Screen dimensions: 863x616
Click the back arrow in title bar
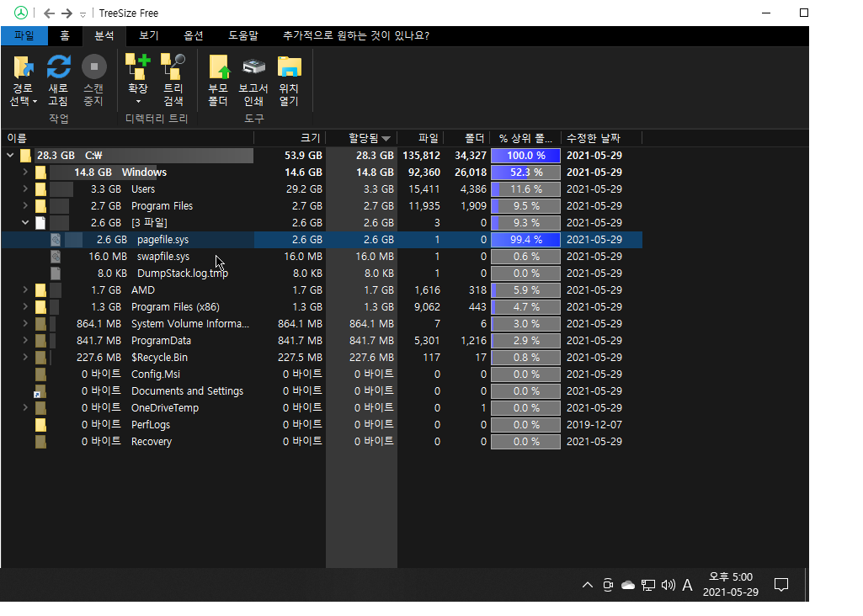tap(49, 13)
